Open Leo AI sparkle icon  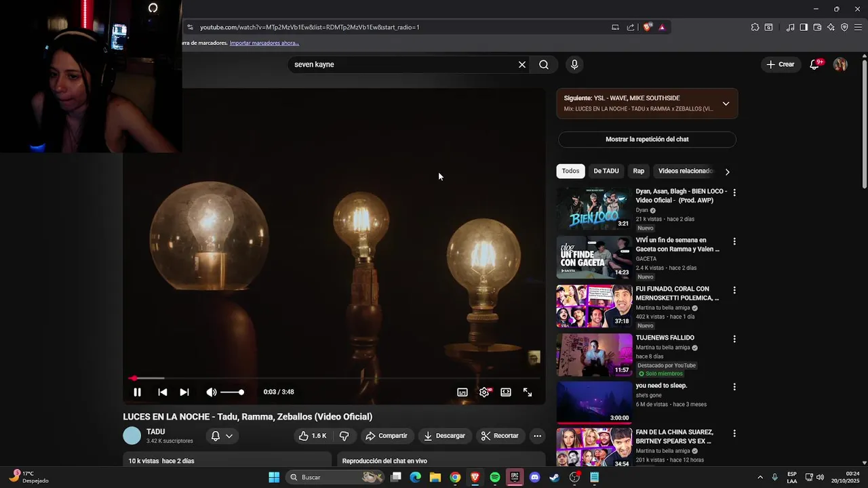831,27
